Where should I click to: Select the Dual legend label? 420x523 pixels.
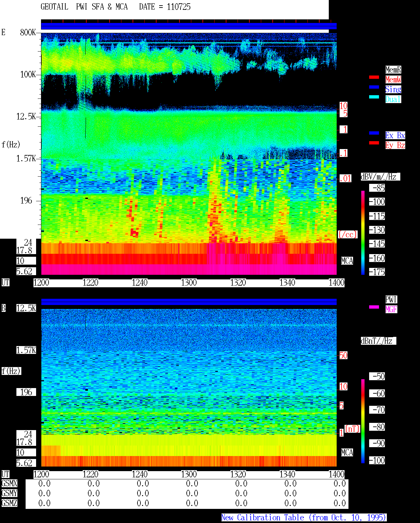393,99
